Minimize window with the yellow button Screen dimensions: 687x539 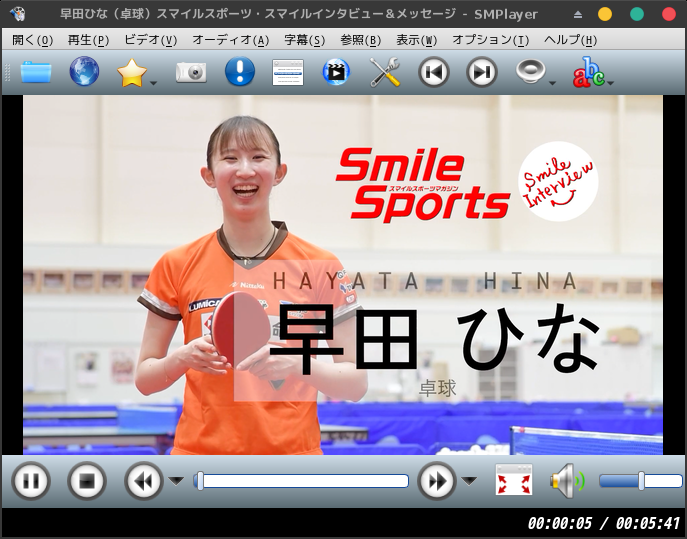(x=605, y=14)
